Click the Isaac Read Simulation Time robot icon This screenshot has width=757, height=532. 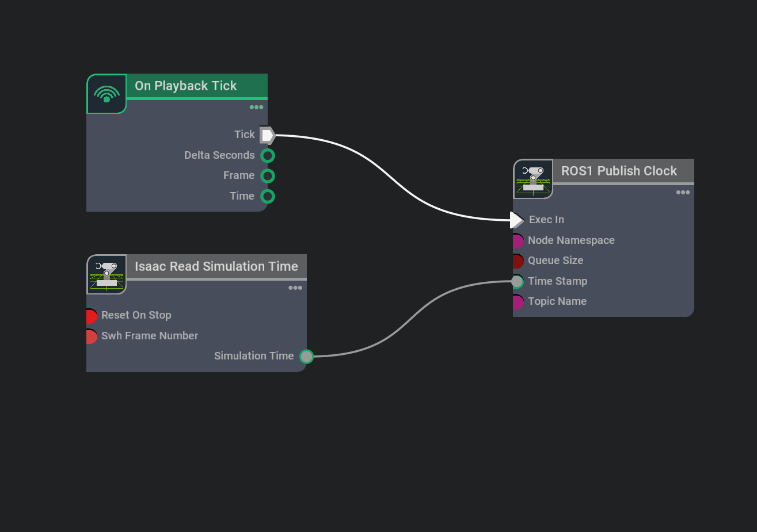click(106, 274)
